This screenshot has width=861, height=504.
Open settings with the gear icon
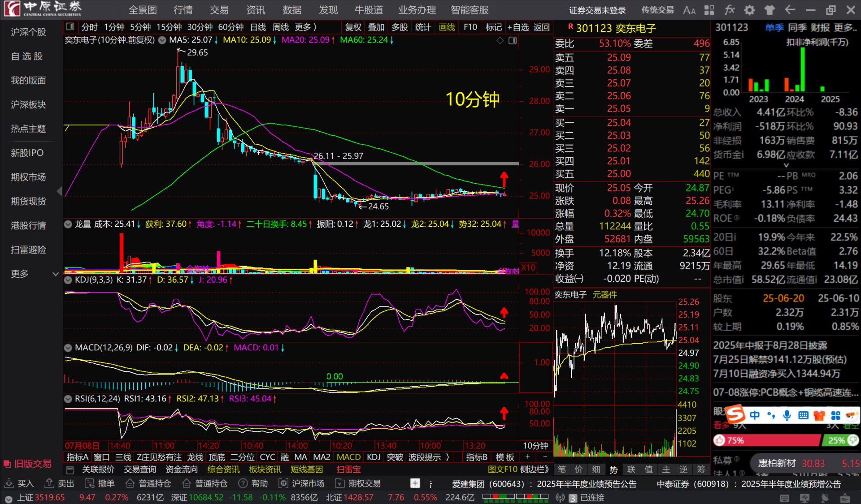point(749,10)
